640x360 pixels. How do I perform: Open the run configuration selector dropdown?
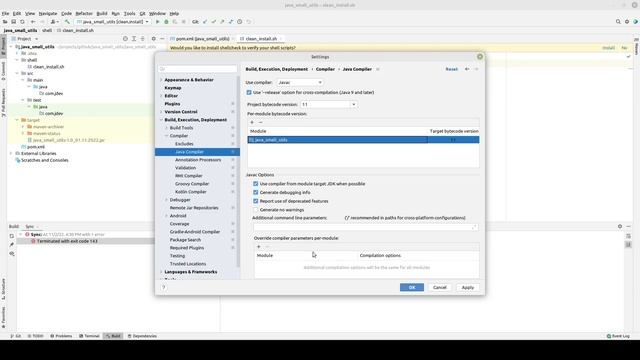(113, 22)
